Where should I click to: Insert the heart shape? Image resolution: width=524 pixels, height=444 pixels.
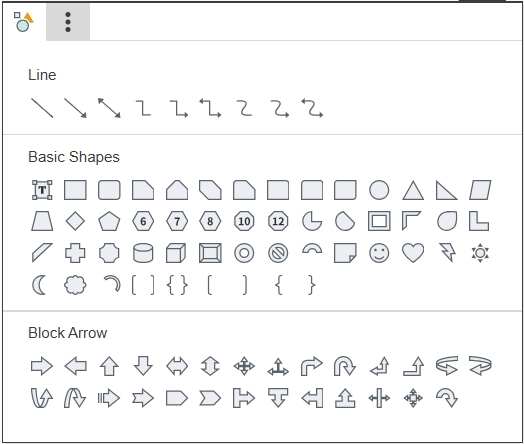pos(413,253)
